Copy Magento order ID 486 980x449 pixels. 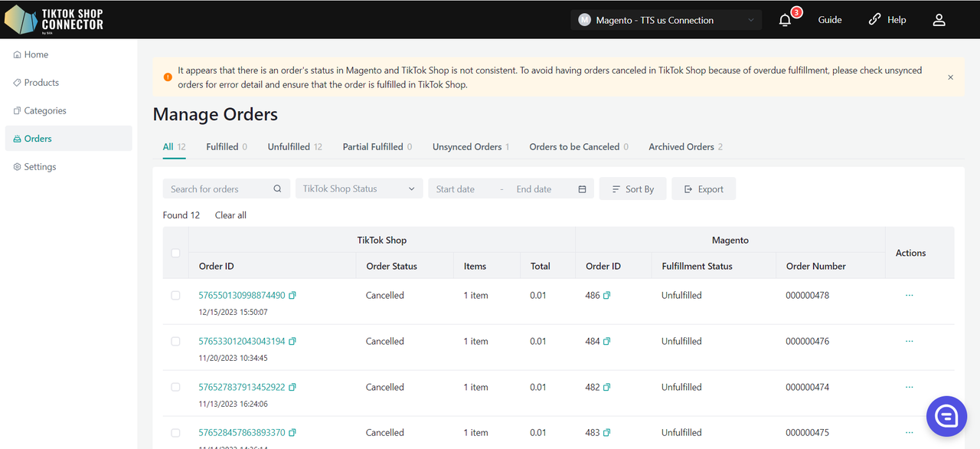pos(607,296)
